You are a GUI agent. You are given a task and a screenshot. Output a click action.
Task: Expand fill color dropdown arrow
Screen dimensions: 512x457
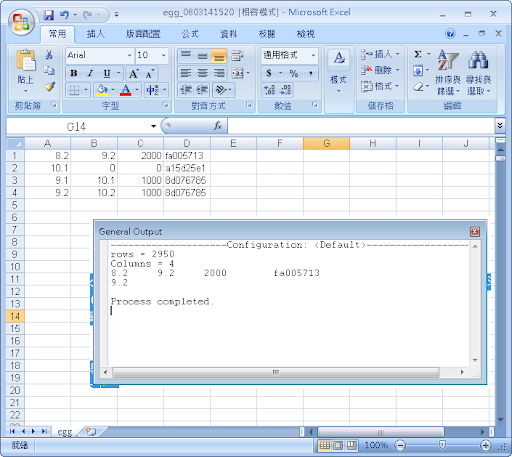tap(113, 90)
